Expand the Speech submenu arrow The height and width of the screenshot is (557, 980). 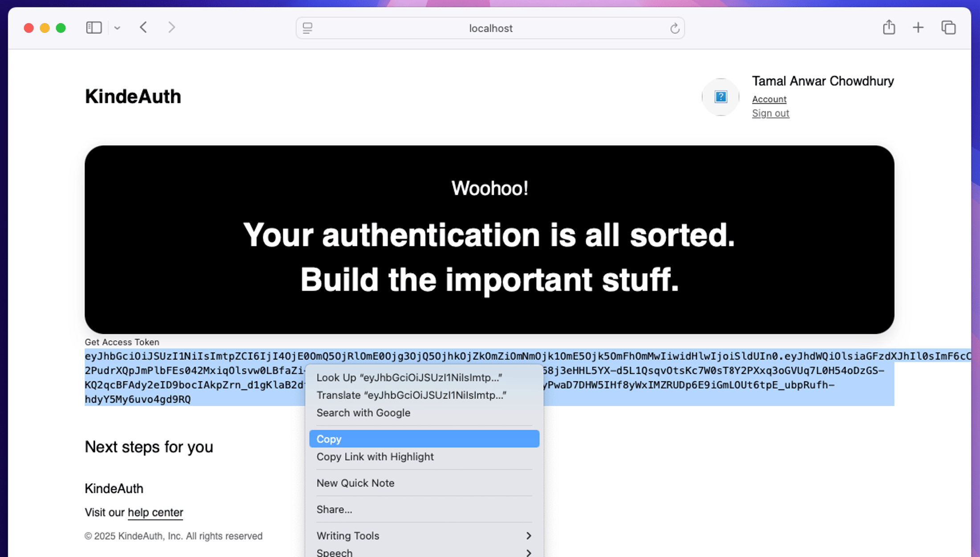point(528,553)
